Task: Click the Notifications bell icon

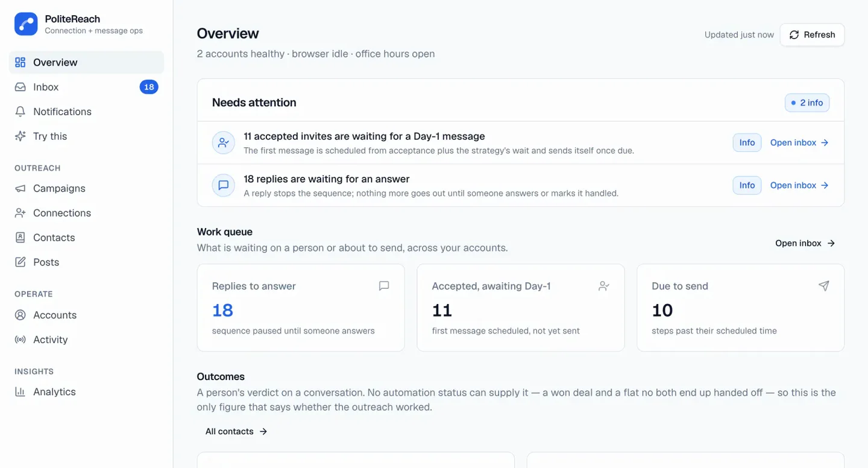Action: click(20, 112)
